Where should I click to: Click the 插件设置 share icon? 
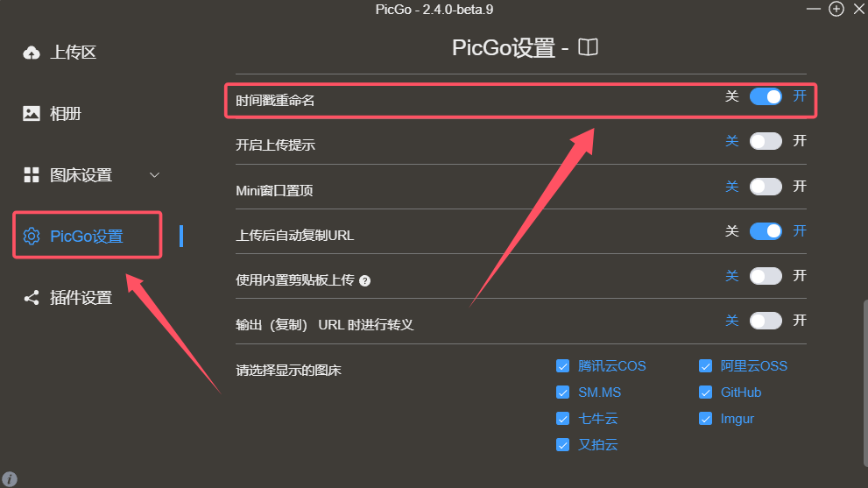point(32,298)
